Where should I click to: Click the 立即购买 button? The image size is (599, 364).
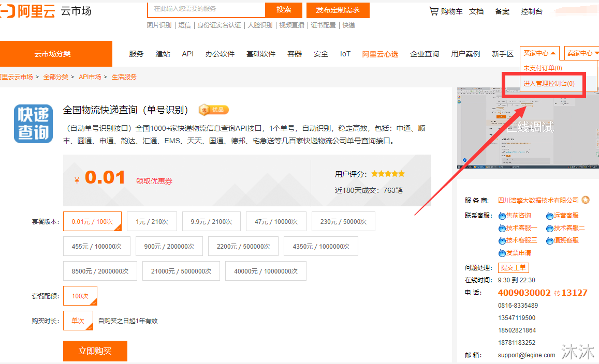pyautogui.click(x=95, y=351)
